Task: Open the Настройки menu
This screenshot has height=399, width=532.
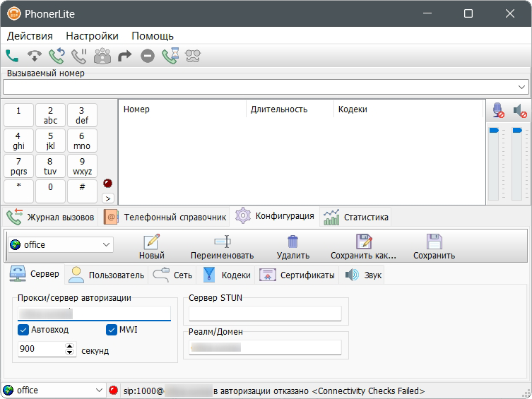Action: pos(92,36)
